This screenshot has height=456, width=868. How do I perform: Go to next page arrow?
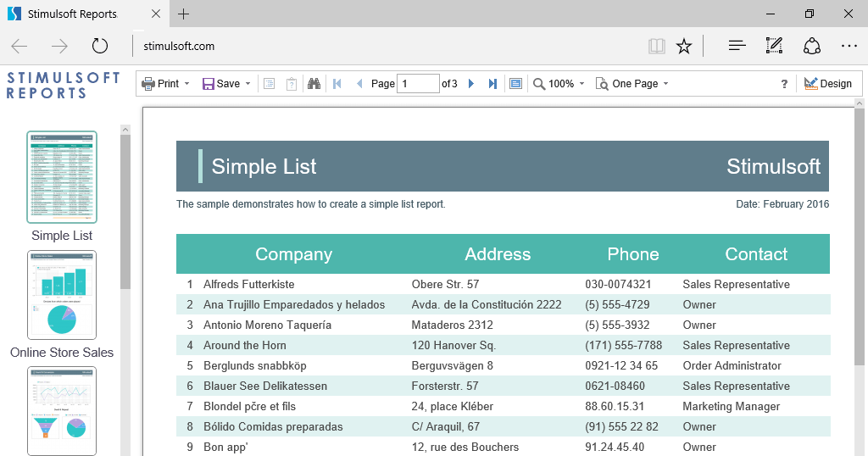[471, 84]
